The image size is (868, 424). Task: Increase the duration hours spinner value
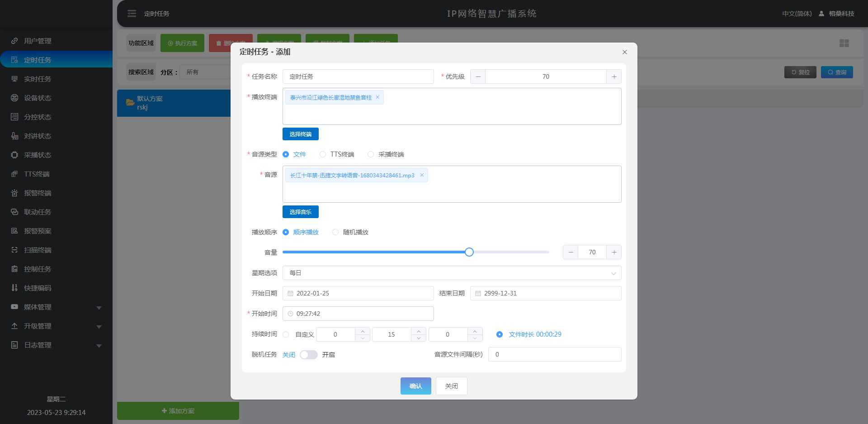(363, 331)
